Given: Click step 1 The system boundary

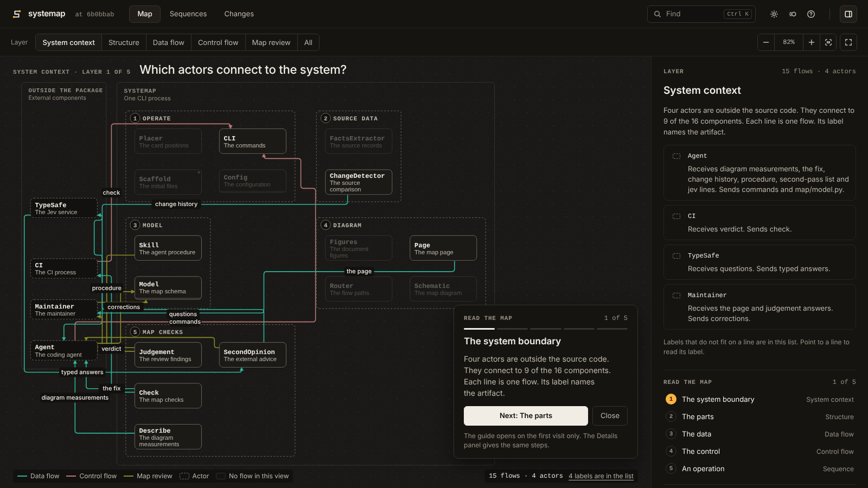Looking at the screenshot, I should pyautogui.click(x=759, y=399).
